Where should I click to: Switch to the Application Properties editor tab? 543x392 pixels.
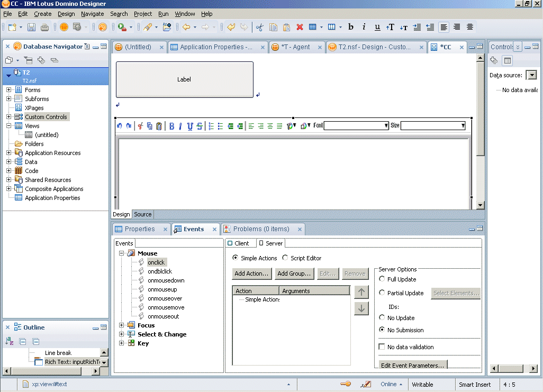217,47
